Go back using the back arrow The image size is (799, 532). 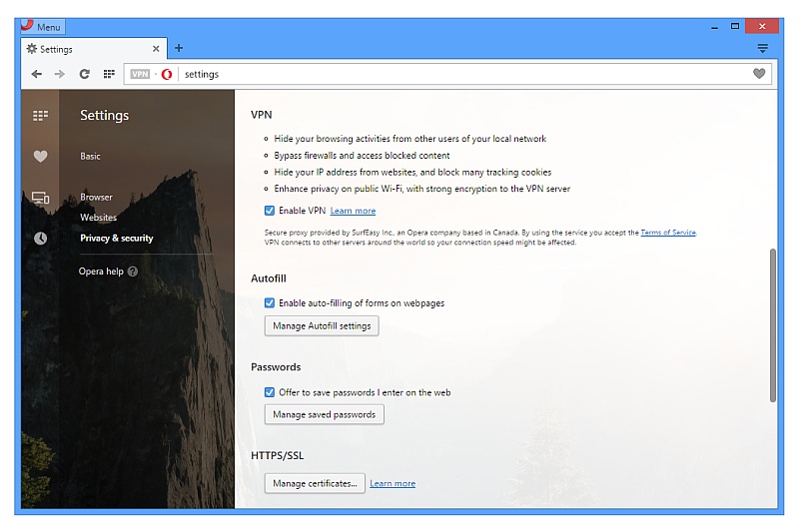tap(37, 74)
